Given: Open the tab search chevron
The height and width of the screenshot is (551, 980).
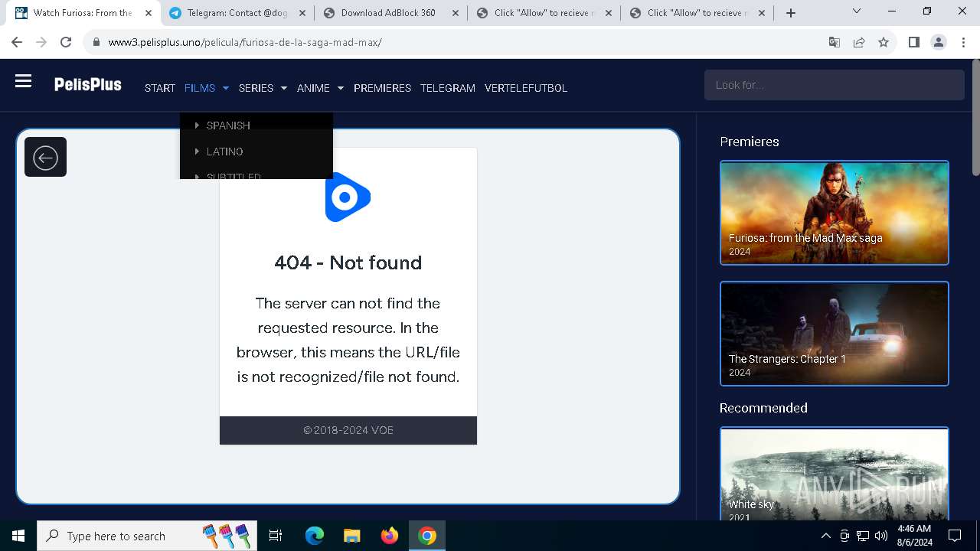Looking at the screenshot, I should [857, 11].
